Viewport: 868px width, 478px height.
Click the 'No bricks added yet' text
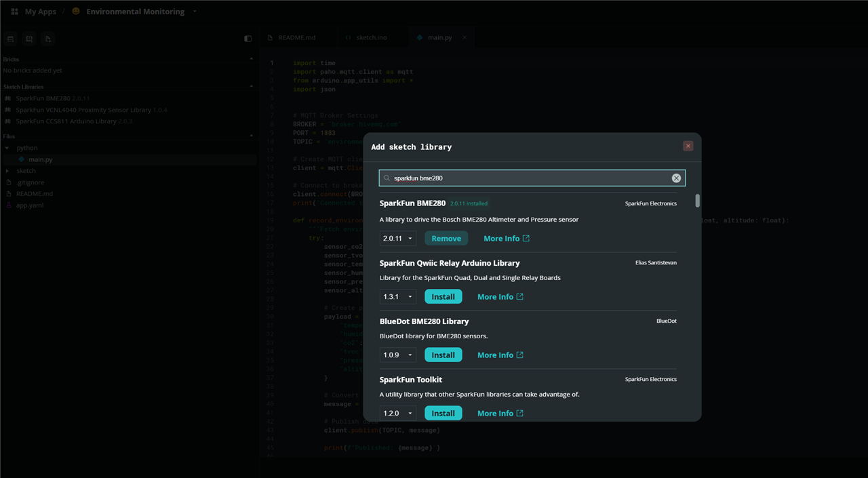33,71
